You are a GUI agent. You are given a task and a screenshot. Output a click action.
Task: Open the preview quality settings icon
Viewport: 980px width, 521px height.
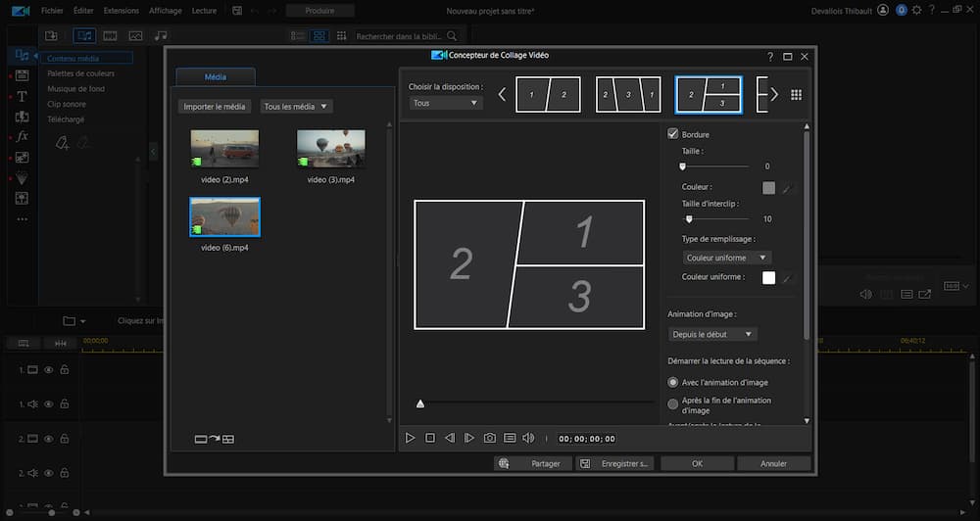510,439
